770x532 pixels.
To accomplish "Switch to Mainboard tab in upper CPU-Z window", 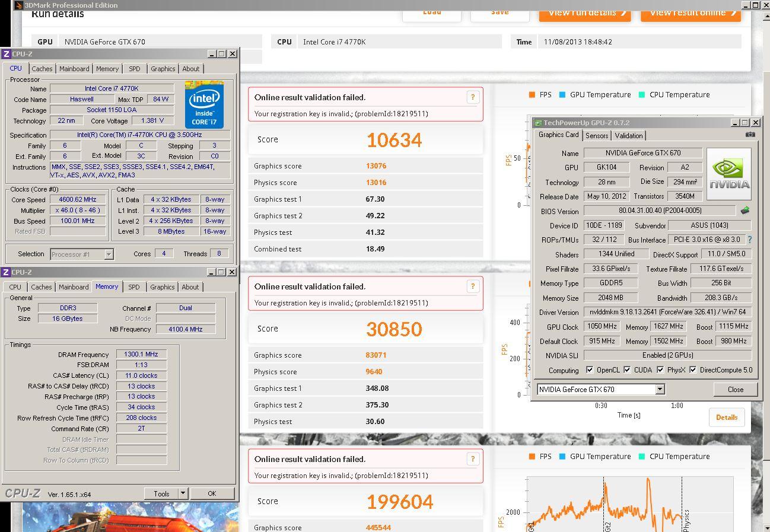I will pyautogui.click(x=74, y=69).
